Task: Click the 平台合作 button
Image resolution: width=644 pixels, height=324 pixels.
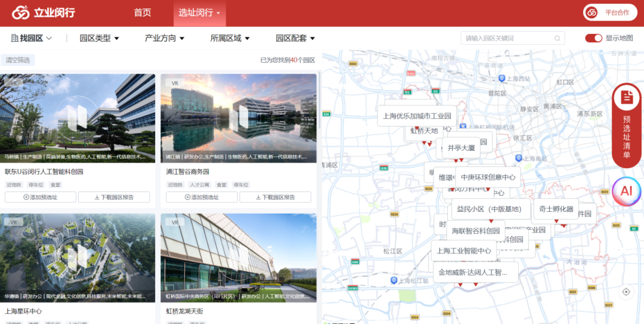Action: 610,13
